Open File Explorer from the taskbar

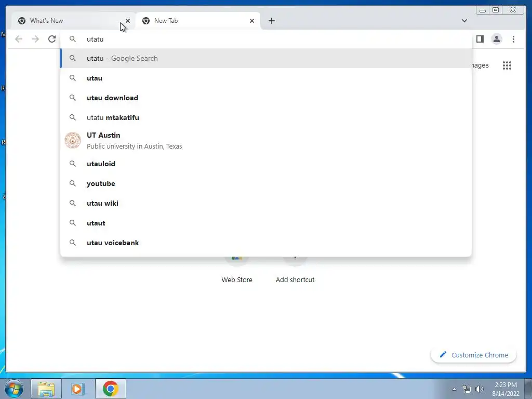point(46,389)
